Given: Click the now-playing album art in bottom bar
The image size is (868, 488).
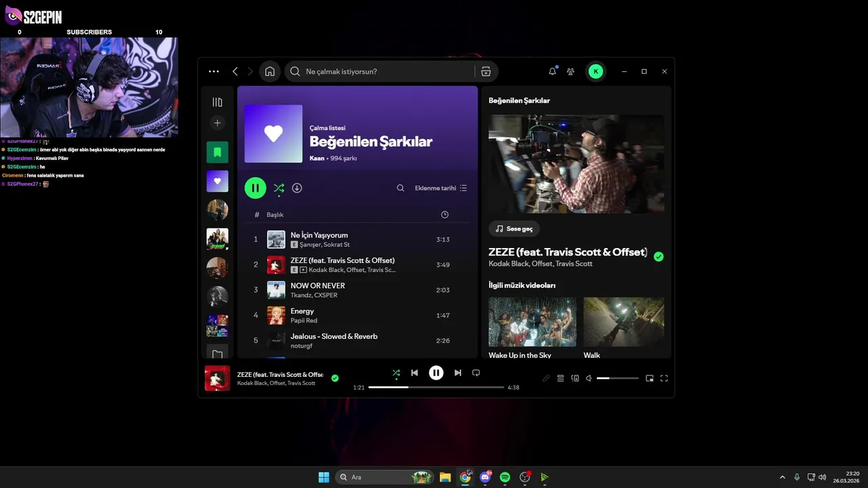Looking at the screenshot, I should (218, 378).
